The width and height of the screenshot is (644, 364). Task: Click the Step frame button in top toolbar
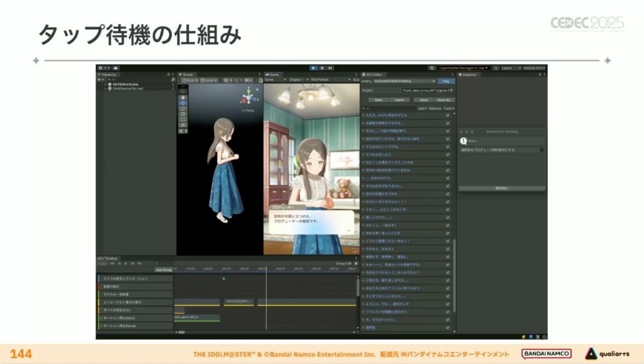click(x=330, y=68)
